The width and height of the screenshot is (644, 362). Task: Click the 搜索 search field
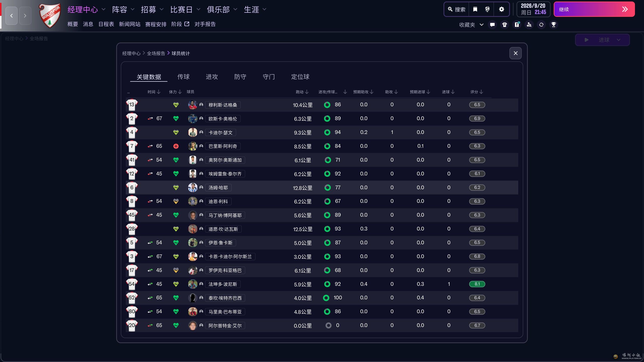click(457, 9)
